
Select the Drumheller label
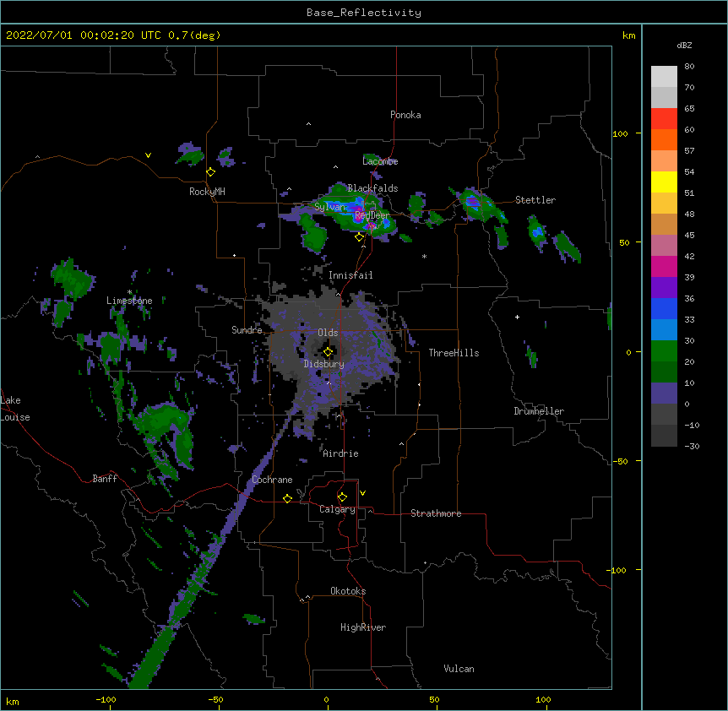(x=539, y=411)
